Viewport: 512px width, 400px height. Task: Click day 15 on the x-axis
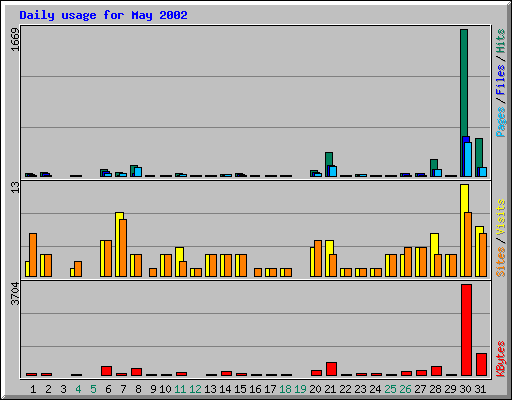tap(240, 389)
